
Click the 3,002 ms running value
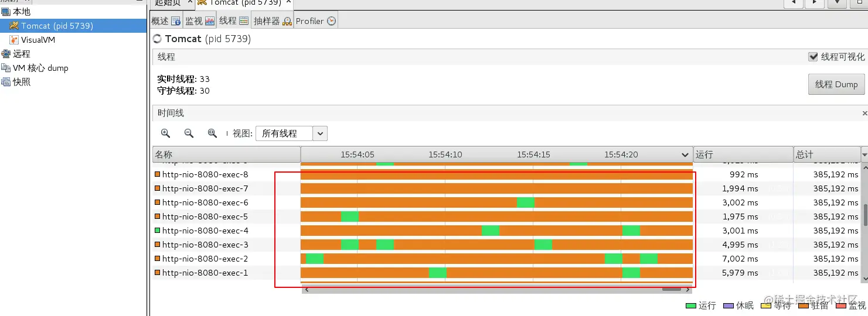click(741, 202)
